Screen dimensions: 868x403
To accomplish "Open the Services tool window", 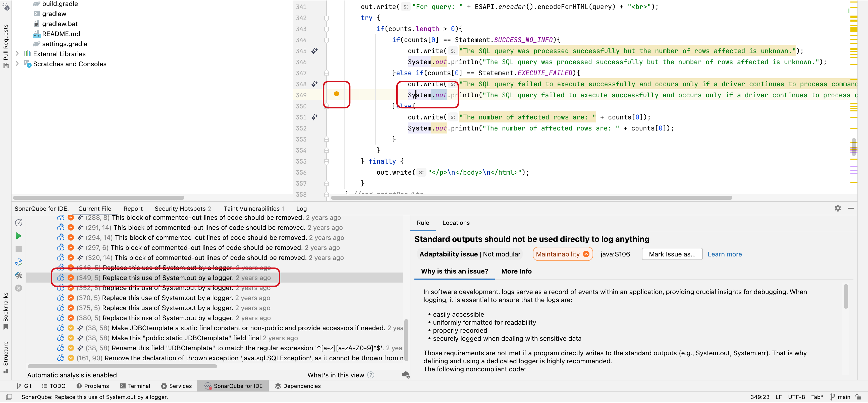I will [x=176, y=386].
